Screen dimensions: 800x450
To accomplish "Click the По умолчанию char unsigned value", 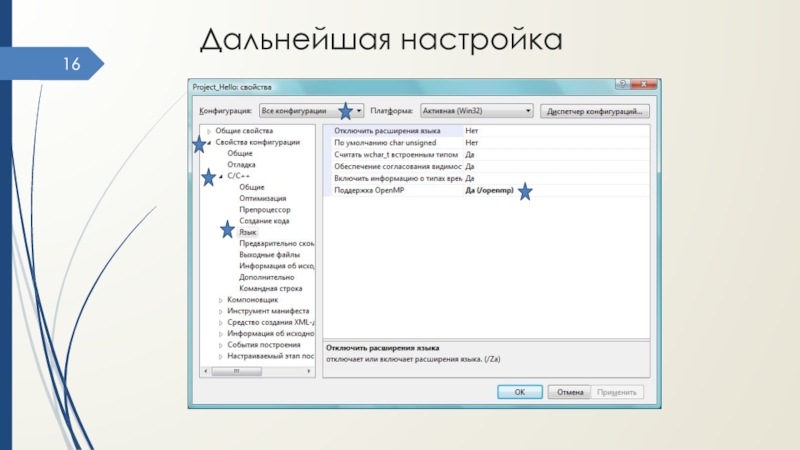I will (x=472, y=143).
